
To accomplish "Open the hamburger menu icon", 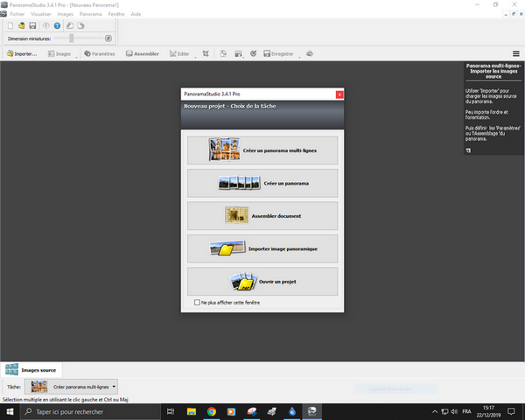I will click(516, 53).
